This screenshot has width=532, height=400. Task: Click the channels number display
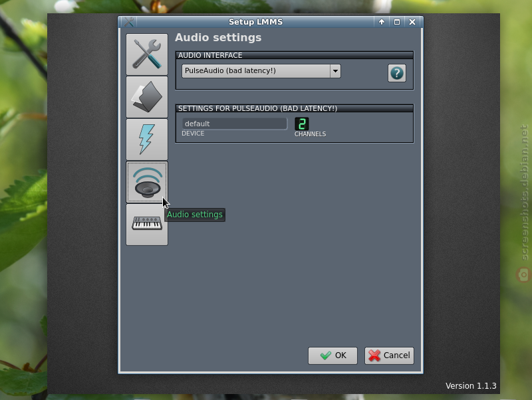click(302, 124)
